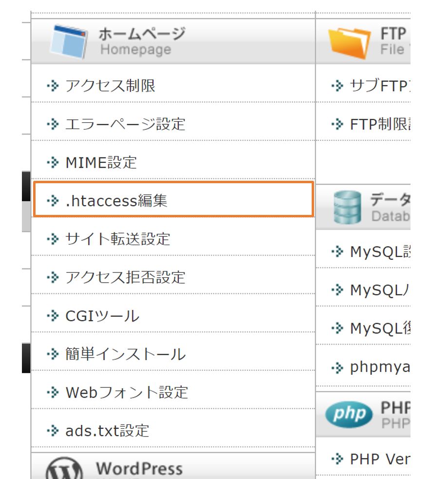Screen dimensions: 448x479
Task: Go to サイト転送設定
Action: [117, 239]
